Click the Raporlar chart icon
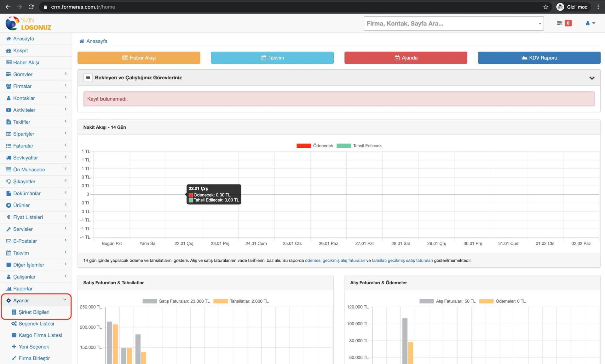The width and height of the screenshot is (605, 364). [9, 289]
